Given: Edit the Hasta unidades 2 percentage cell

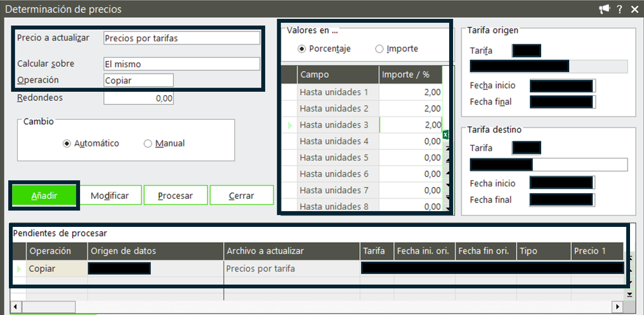Looking at the screenshot, I should click(x=411, y=108).
